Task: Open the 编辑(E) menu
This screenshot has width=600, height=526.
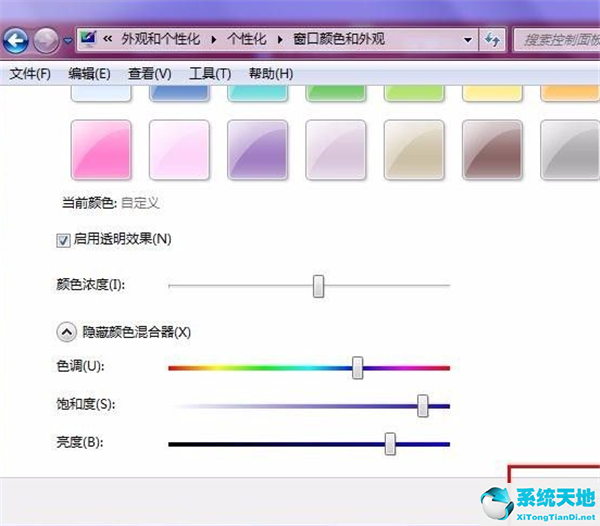Action: point(90,73)
